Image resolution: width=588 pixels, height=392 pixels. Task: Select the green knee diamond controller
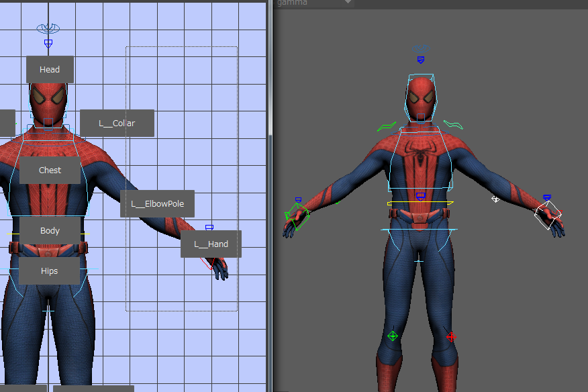click(x=393, y=336)
